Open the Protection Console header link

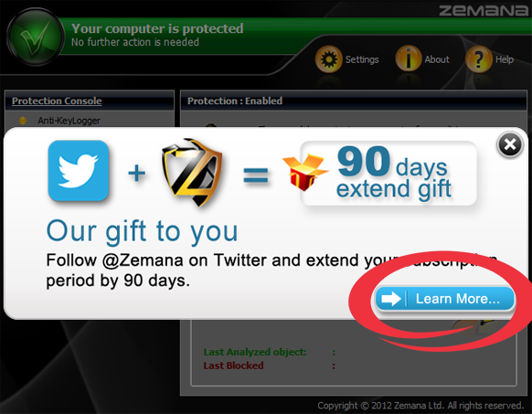tap(57, 101)
